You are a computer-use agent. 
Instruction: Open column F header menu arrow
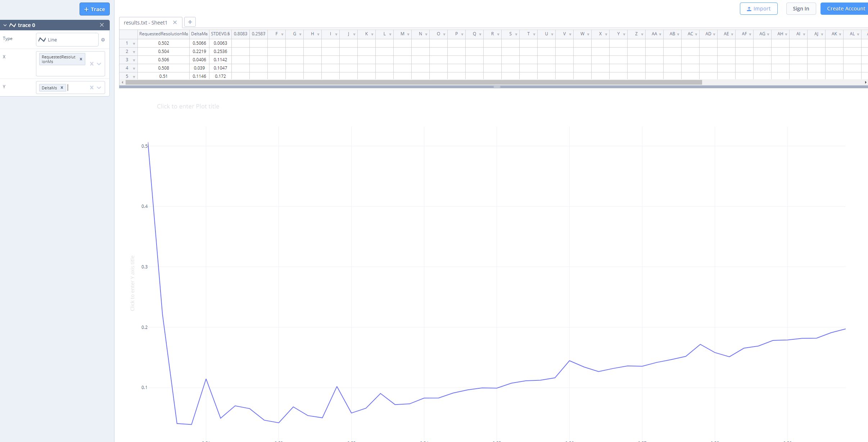click(x=282, y=34)
